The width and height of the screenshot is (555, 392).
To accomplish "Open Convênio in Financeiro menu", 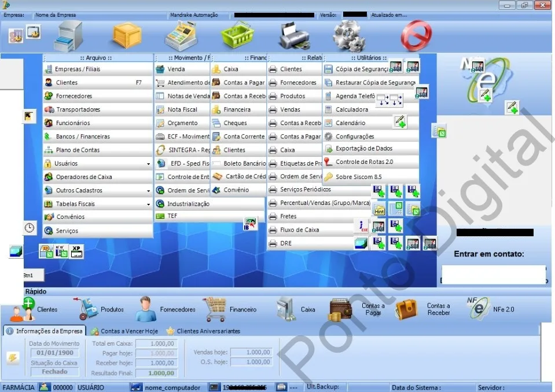I will tap(238, 190).
